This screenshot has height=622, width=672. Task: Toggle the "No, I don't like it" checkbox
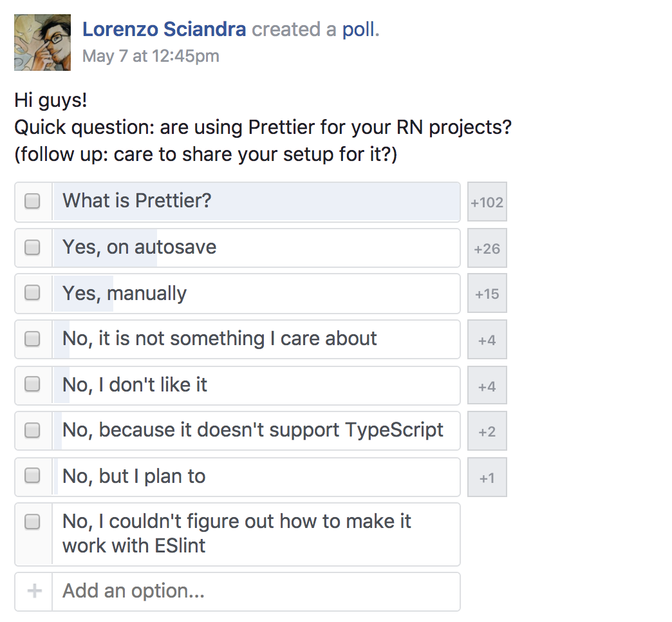pos(32,385)
